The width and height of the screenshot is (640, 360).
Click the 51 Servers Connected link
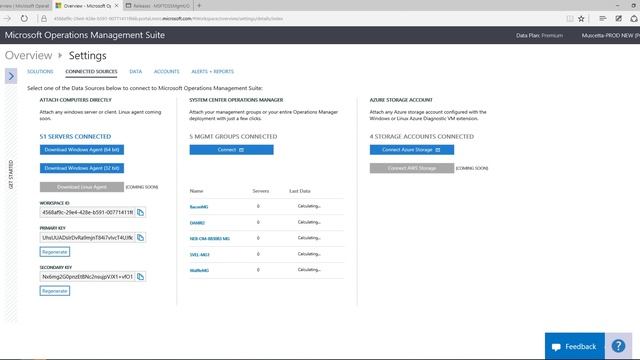tap(75, 136)
